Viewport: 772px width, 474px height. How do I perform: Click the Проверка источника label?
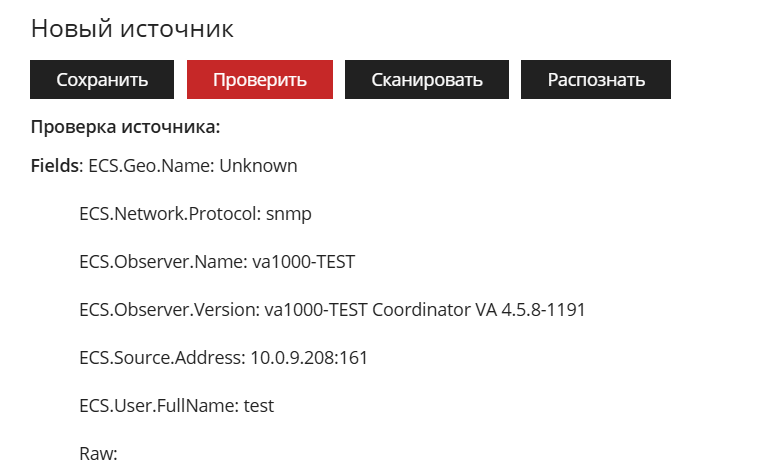coord(126,127)
